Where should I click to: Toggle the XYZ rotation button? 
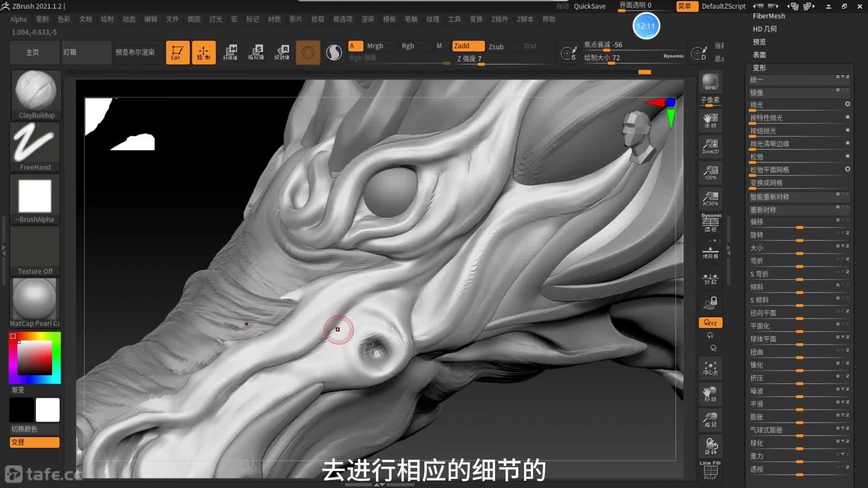point(710,323)
